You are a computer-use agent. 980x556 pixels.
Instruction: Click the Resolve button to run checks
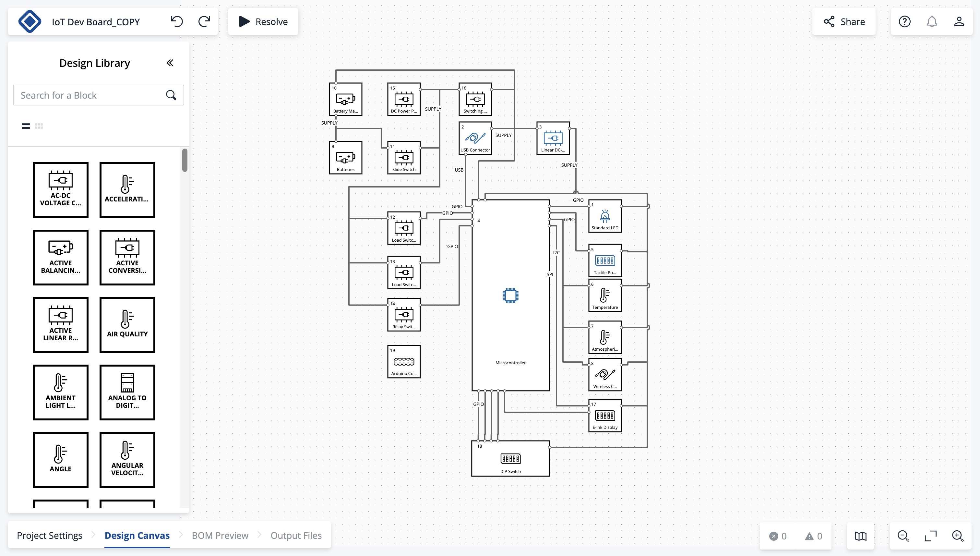pyautogui.click(x=263, y=21)
